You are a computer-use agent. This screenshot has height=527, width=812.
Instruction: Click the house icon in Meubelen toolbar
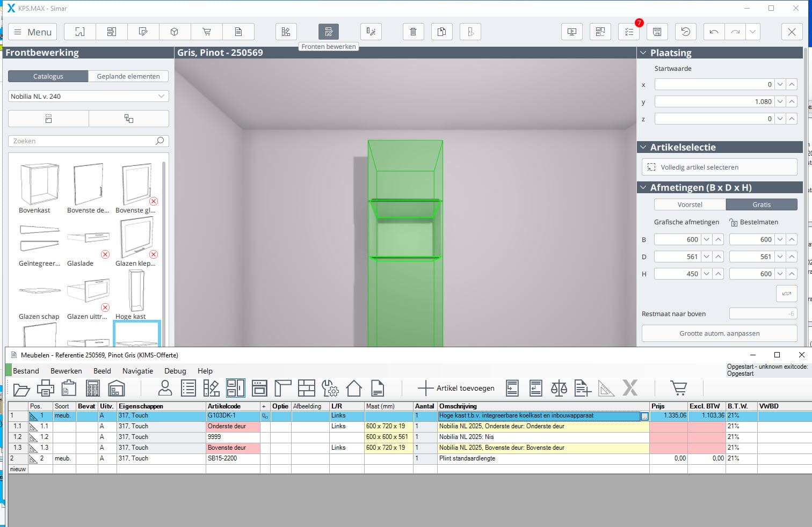tap(353, 388)
